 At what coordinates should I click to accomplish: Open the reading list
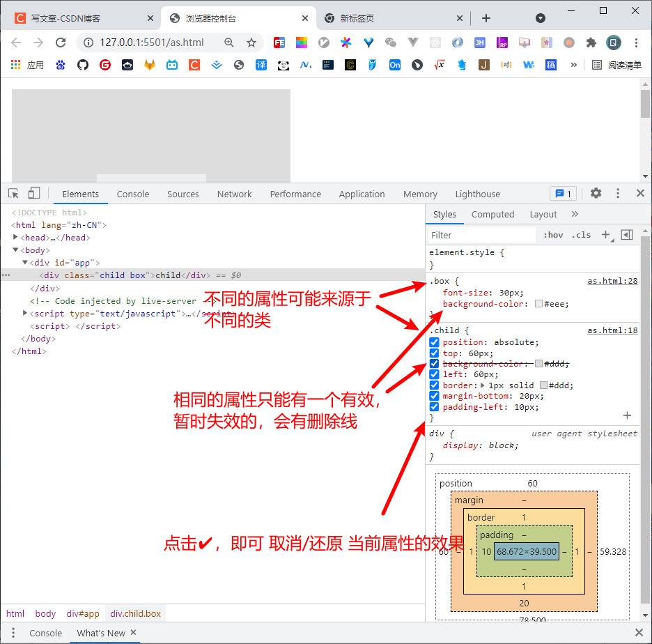(616, 65)
